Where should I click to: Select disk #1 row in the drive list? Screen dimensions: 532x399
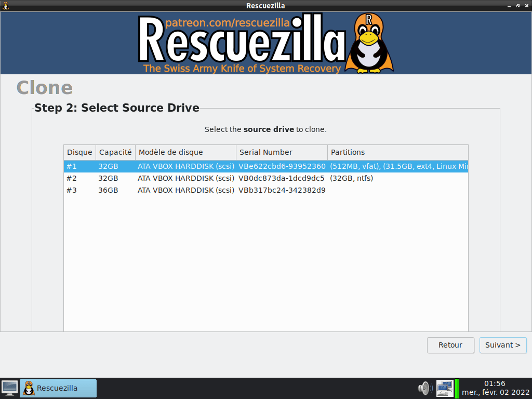pyautogui.click(x=265, y=166)
